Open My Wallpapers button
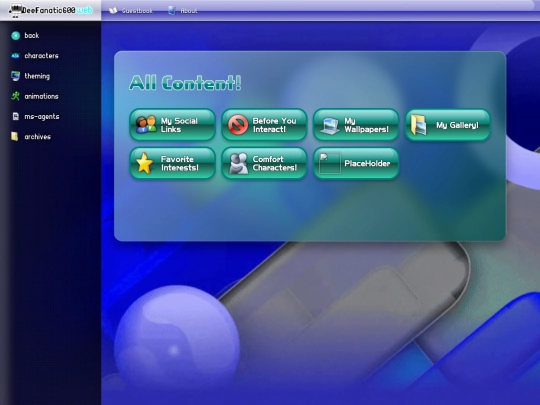Screen dimensions: 540x405 tap(356, 125)
